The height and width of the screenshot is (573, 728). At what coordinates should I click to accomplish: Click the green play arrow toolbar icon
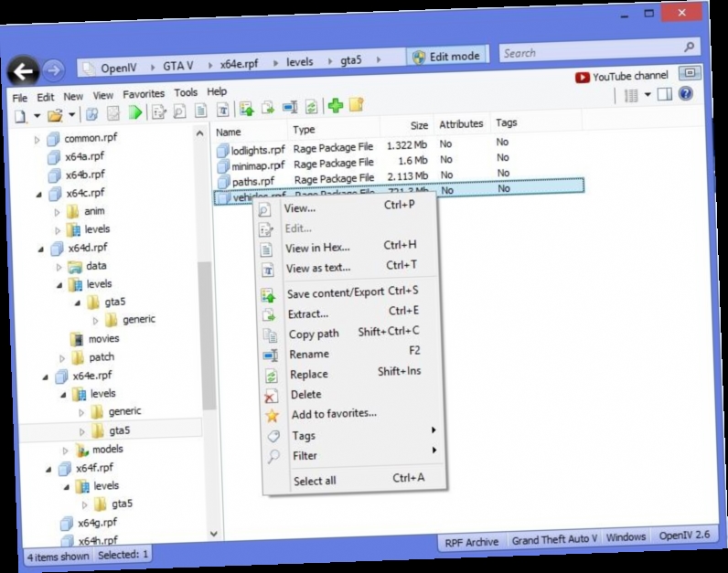(x=135, y=112)
